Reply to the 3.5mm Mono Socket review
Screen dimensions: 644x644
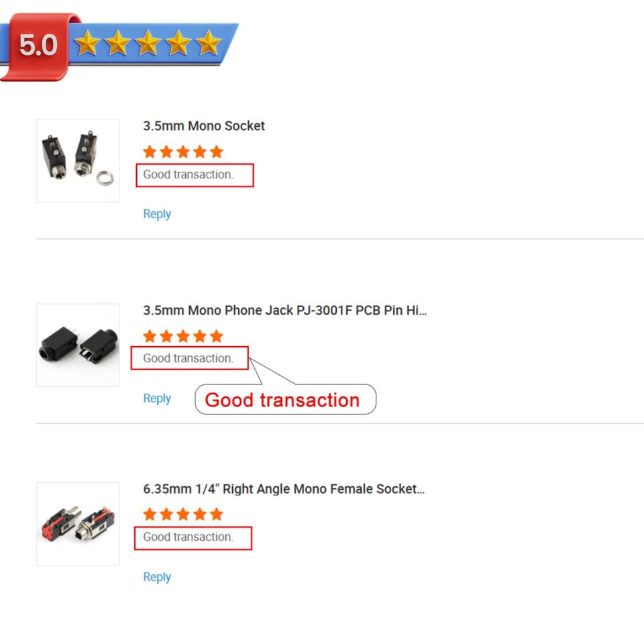point(157,214)
